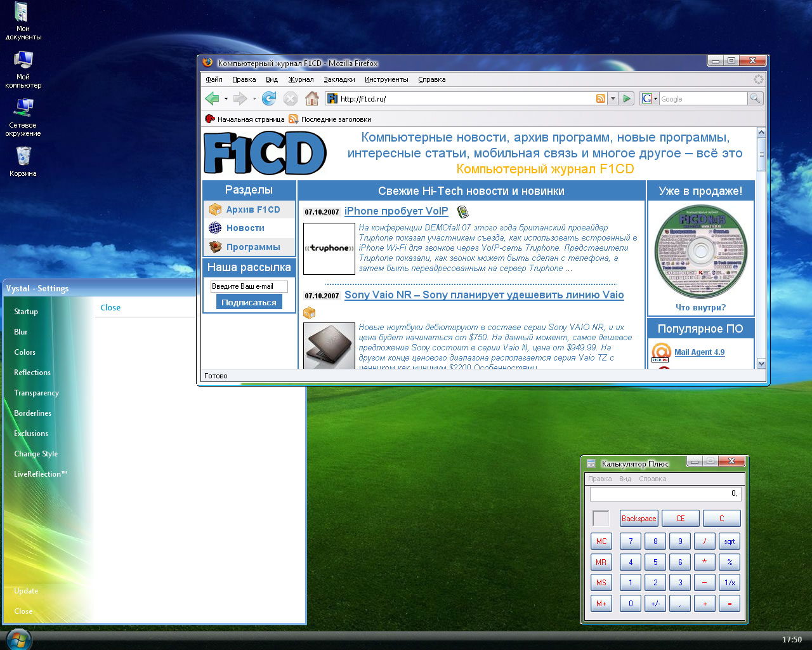Screen dimensions: 812x650
Task: Click the Firefox Back arrow button
Action: pos(212,98)
